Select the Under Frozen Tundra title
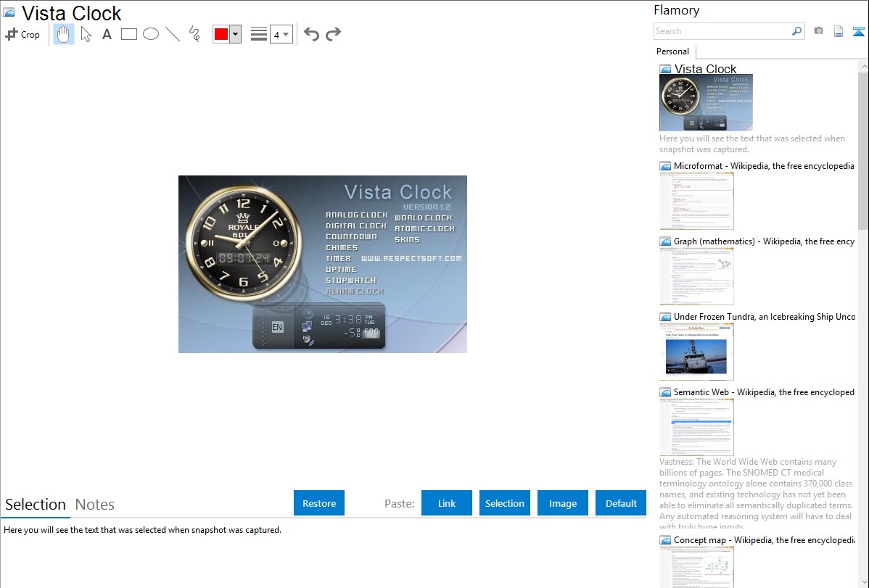The width and height of the screenshot is (869, 588). pyautogui.click(x=765, y=316)
